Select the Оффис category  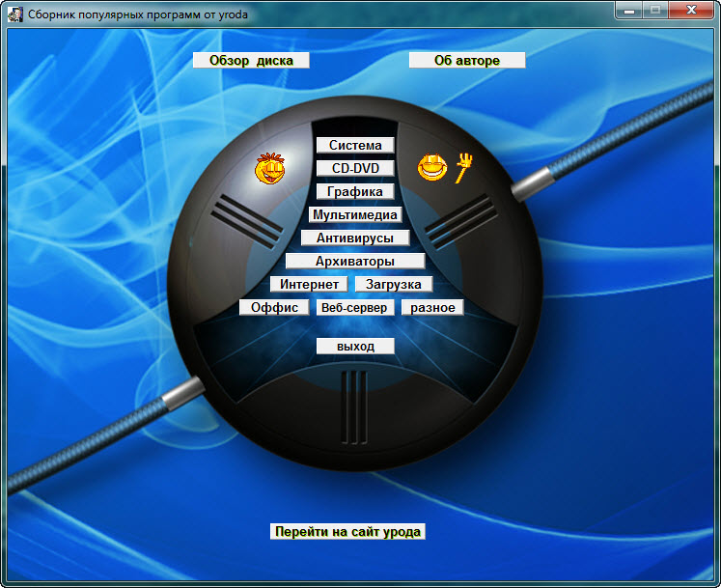click(274, 307)
